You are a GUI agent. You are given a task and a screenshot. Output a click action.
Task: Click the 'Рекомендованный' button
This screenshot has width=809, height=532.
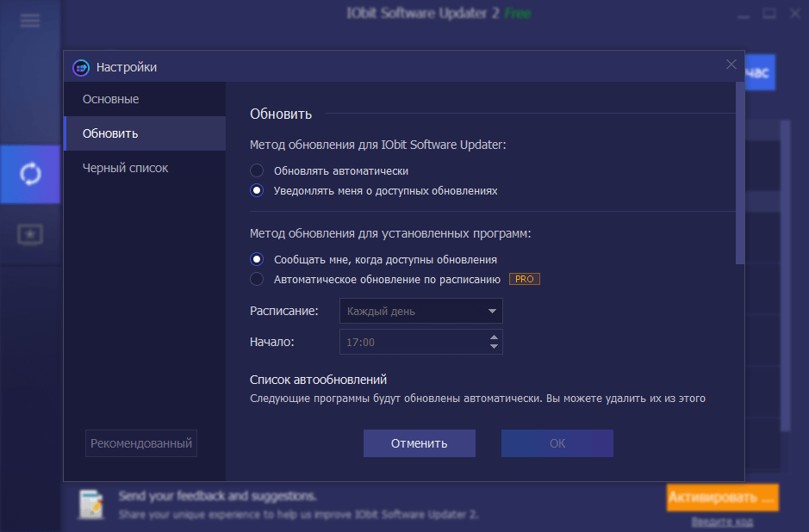tap(141, 444)
